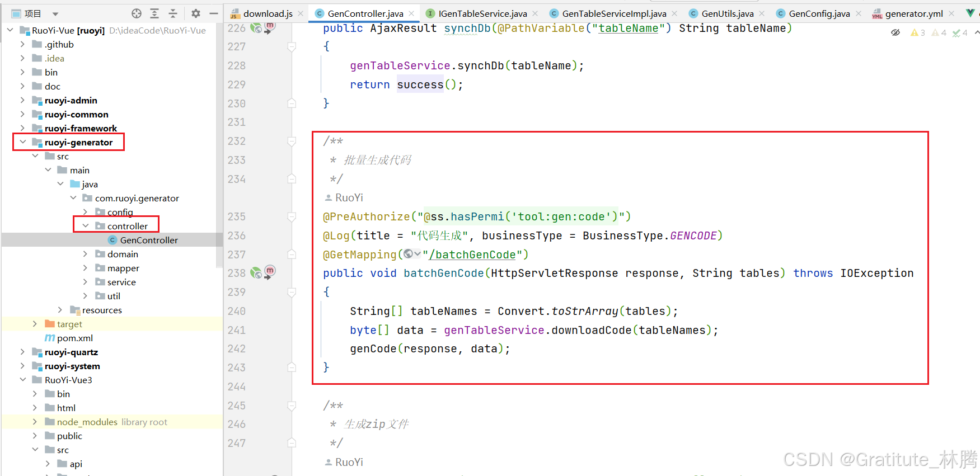Click the locate/select opened file crosshair icon
980x476 pixels.
click(137, 13)
